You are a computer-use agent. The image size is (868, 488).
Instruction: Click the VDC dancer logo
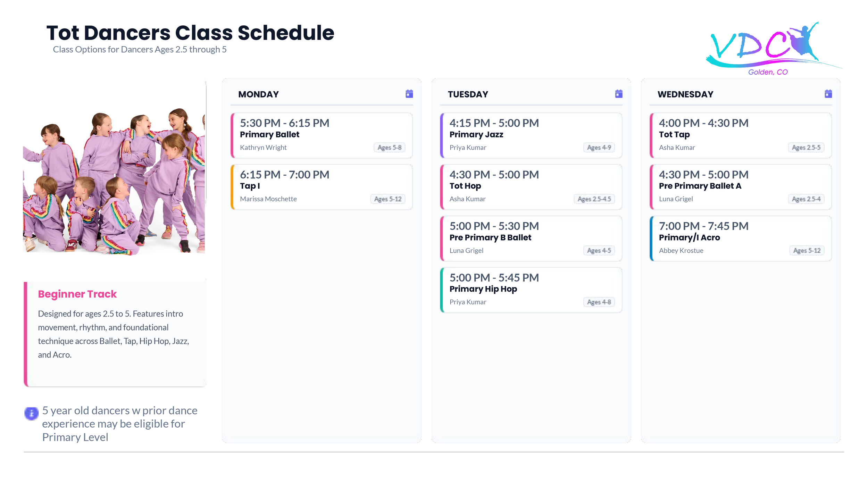774,49
